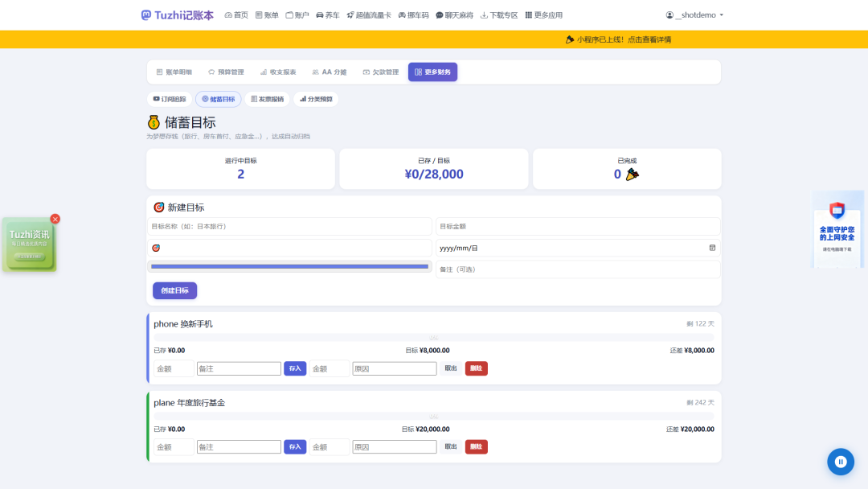Open the shield security ad widget

(837, 229)
